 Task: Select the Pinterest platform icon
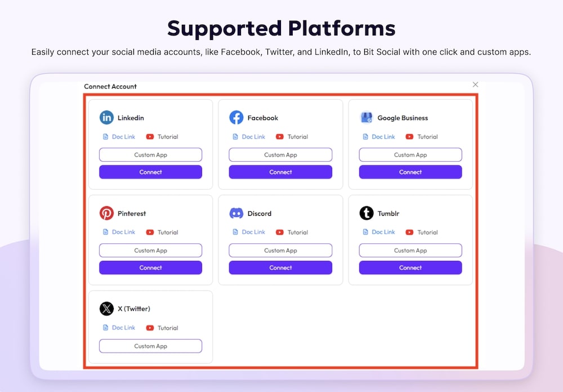(x=106, y=213)
